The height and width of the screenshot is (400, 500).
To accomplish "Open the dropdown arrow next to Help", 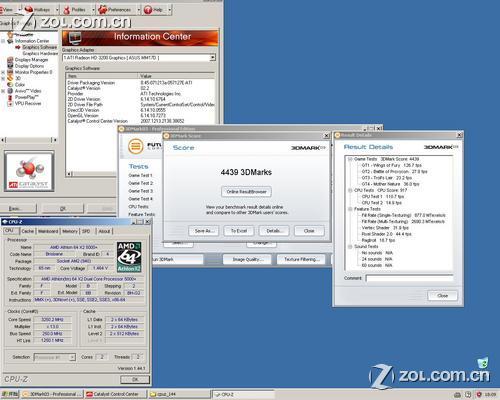I will pos(169,10).
